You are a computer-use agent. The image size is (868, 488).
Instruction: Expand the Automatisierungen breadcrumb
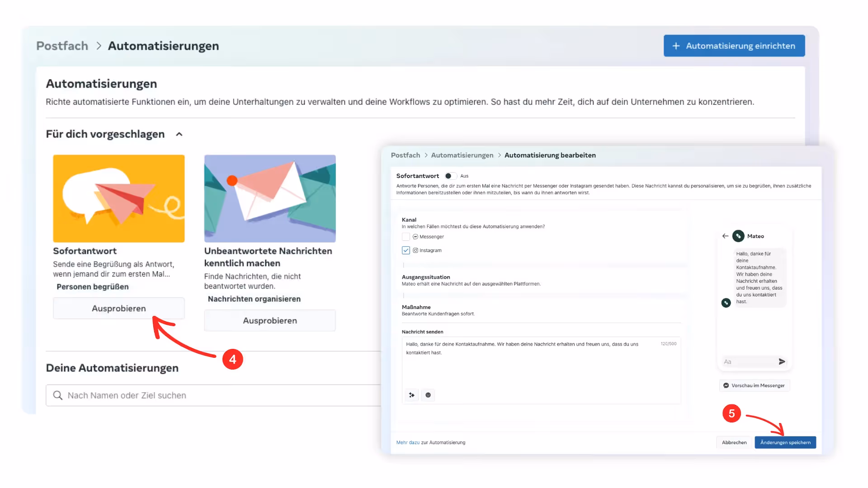163,46
